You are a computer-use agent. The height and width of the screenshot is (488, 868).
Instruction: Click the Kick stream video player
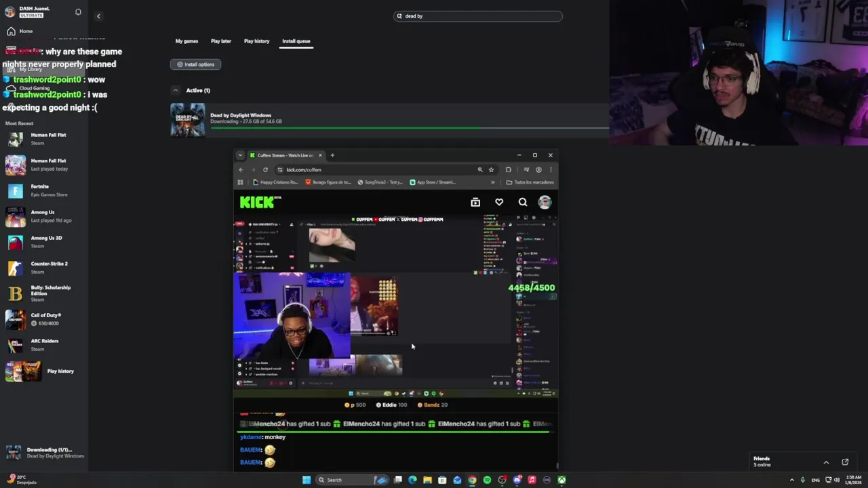pyautogui.click(x=395, y=306)
